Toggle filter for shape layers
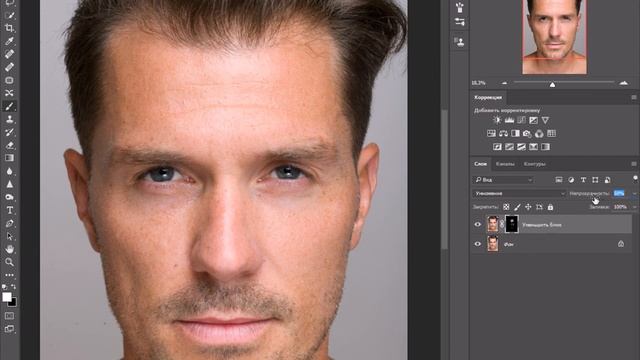640x360 pixels. point(595,180)
